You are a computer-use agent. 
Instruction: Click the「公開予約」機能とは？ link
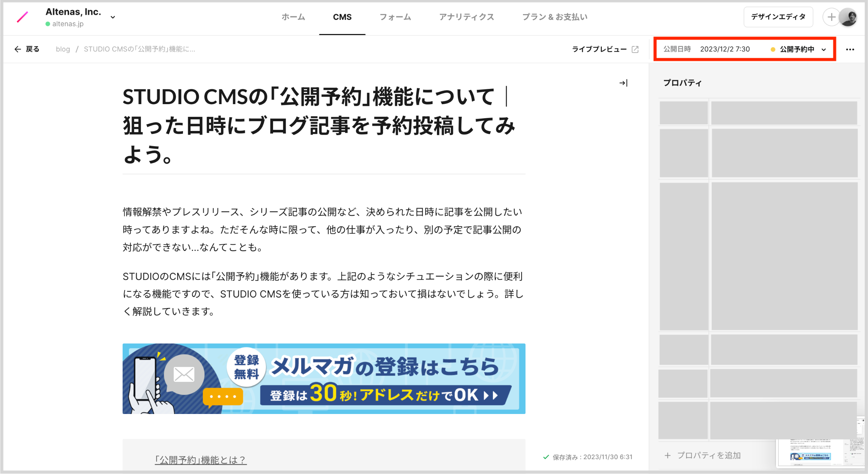click(x=201, y=460)
